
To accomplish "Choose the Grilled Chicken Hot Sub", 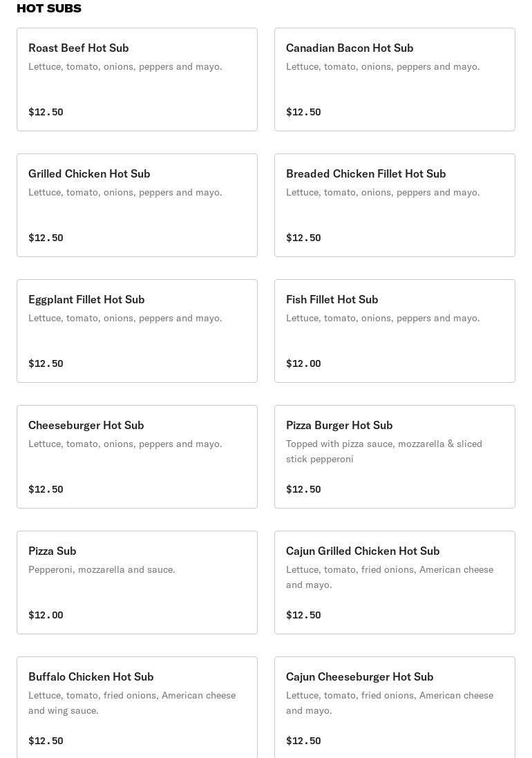I will pyautogui.click(x=137, y=205).
